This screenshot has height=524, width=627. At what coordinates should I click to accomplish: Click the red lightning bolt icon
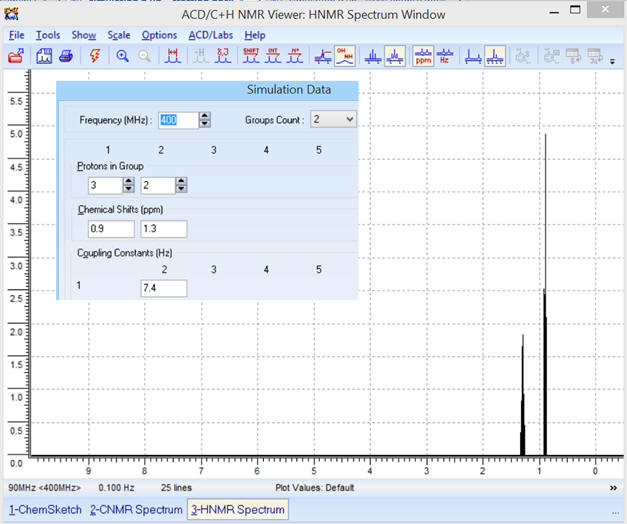tap(95, 56)
